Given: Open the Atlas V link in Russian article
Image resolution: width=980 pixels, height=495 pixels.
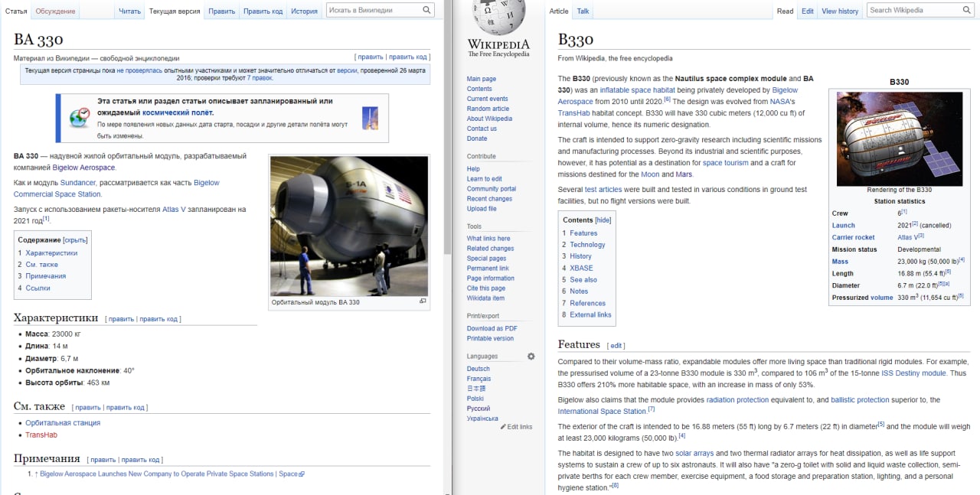Looking at the screenshot, I should click(x=175, y=210).
